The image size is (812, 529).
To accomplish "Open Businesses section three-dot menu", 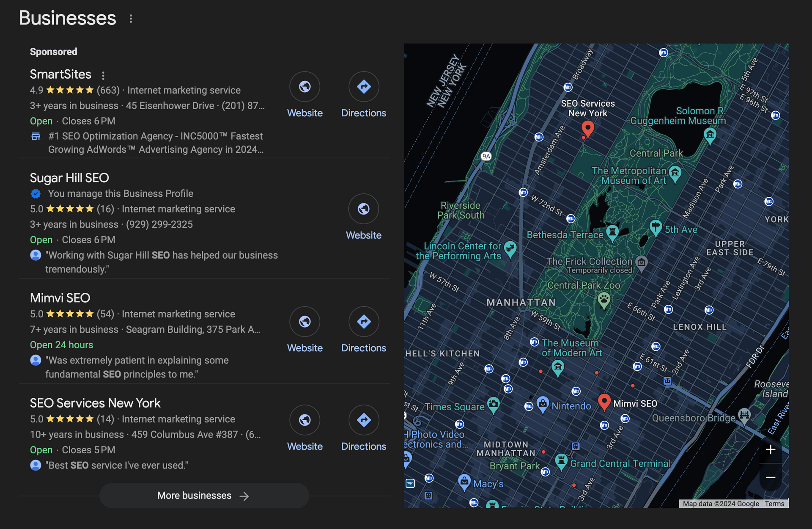I will (131, 19).
